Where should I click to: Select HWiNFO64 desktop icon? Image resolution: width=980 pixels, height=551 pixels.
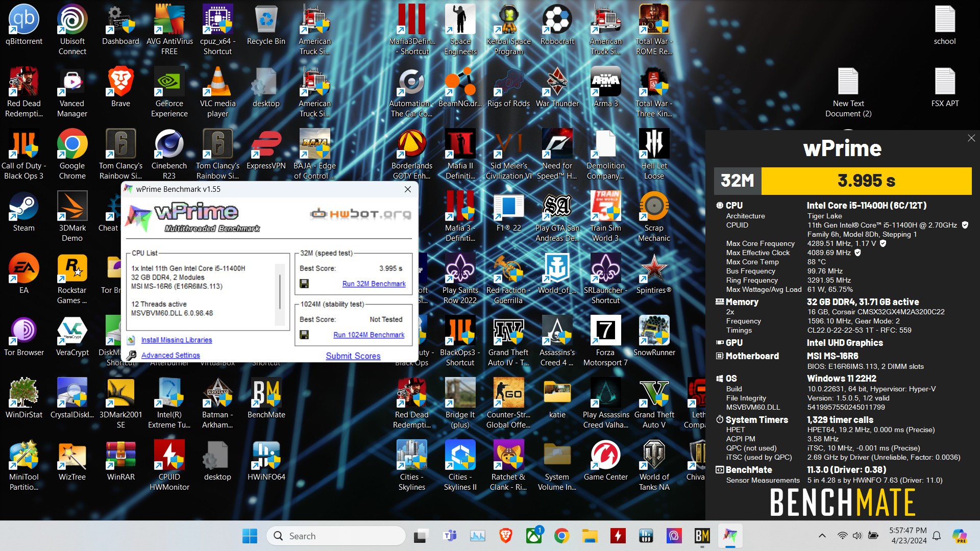coord(266,460)
